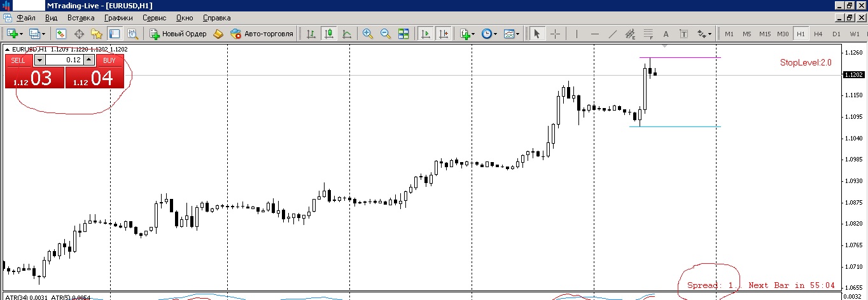Switch to H4 timeframe
Screen dimensions: 868x300
pyautogui.click(x=818, y=34)
